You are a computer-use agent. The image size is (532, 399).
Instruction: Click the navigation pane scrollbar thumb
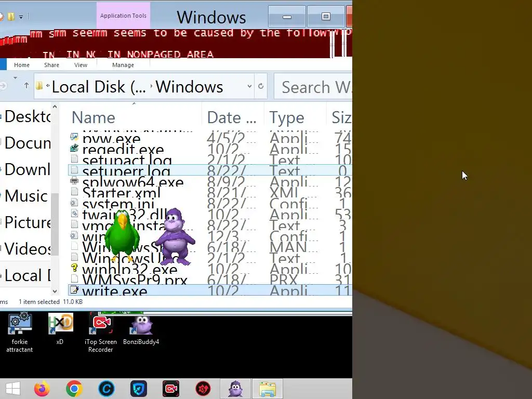(x=55, y=224)
